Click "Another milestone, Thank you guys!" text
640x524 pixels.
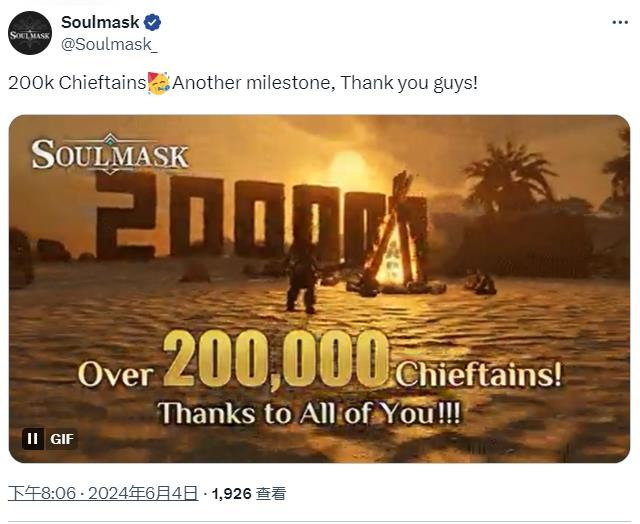[325, 82]
